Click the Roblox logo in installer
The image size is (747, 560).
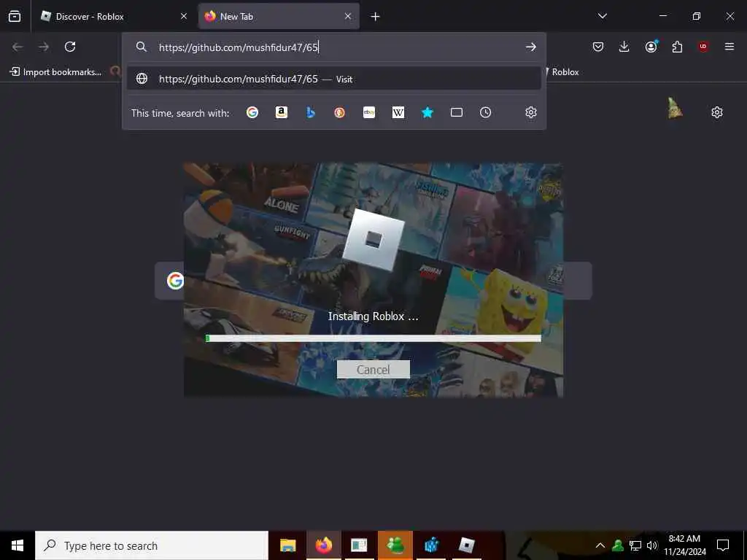click(x=373, y=239)
